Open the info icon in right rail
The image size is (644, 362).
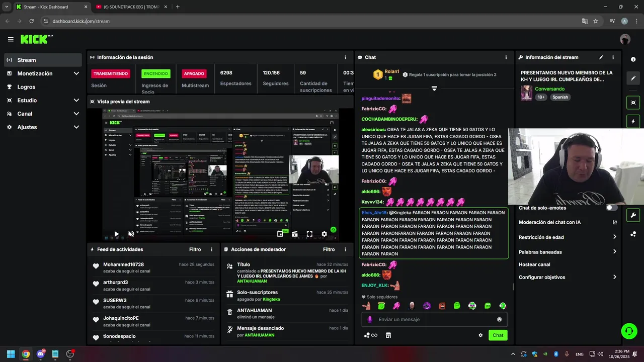[x=633, y=59]
